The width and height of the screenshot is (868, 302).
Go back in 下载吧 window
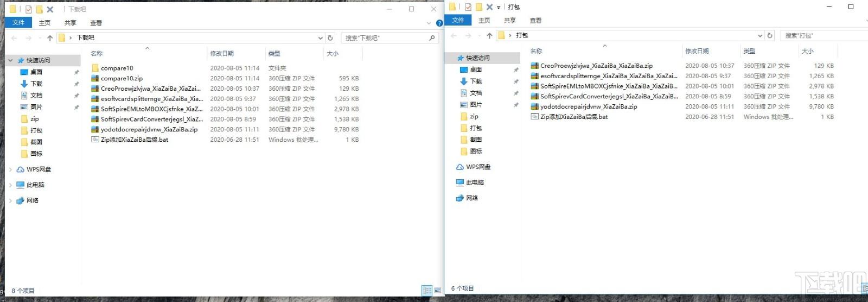click(14, 38)
